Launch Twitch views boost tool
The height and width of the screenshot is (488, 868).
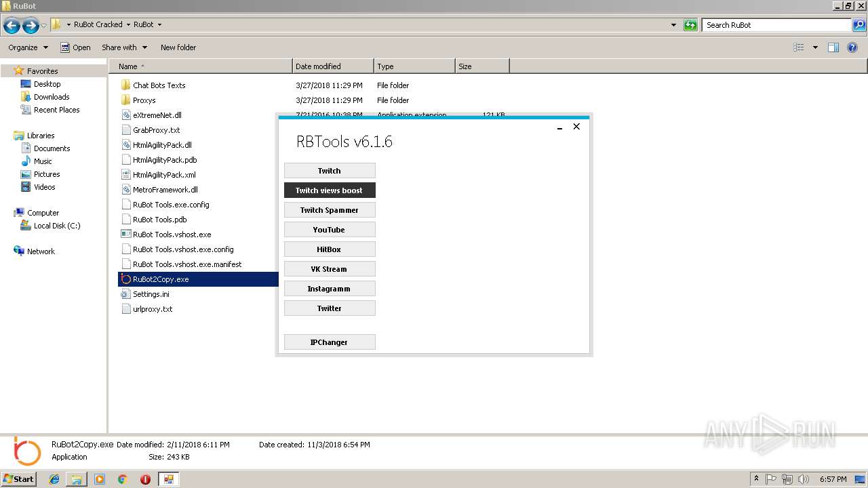(330, 190)
